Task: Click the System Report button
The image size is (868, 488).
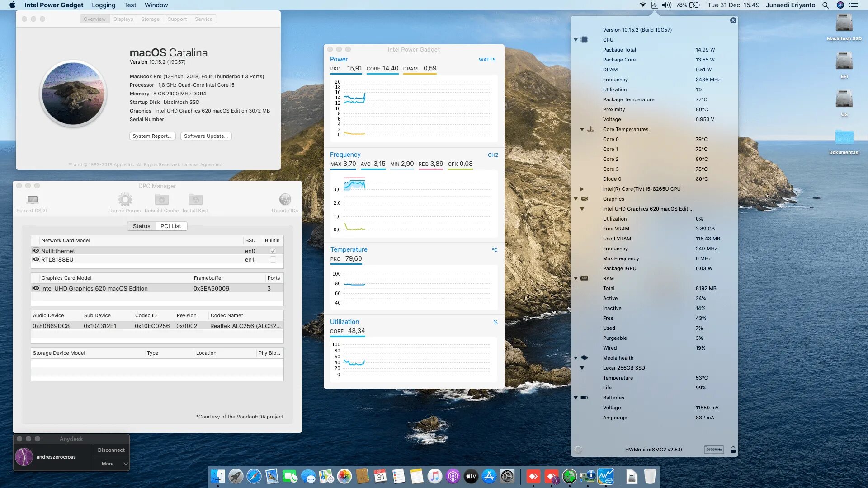Action: 152,136
